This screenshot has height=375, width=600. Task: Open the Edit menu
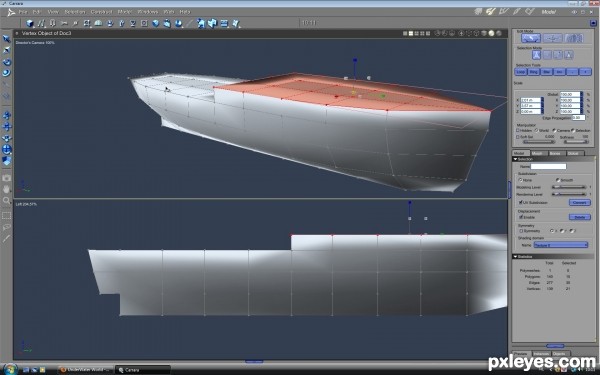[x=37, y=12]
